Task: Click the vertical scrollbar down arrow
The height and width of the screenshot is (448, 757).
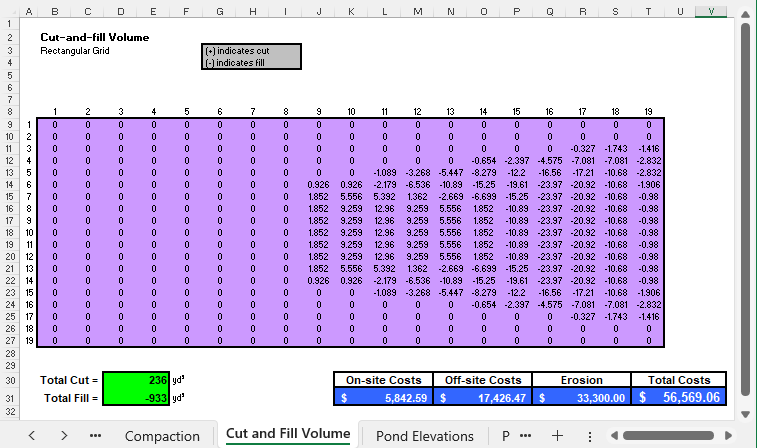Action: 745,413
